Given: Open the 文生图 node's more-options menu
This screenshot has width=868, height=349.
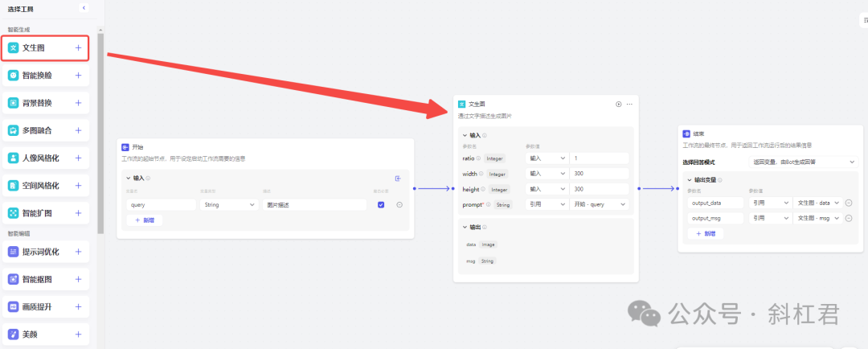Looking at the screenshot, I should (629, 105).
